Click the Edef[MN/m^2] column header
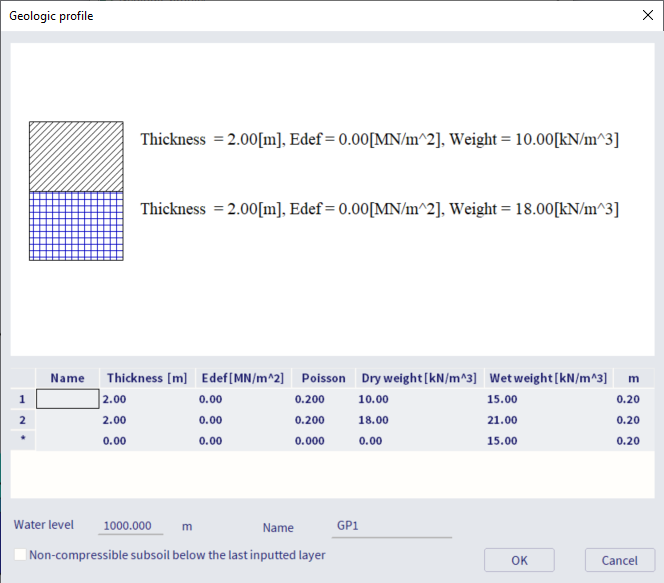664x583 pixels. point(241,378)
